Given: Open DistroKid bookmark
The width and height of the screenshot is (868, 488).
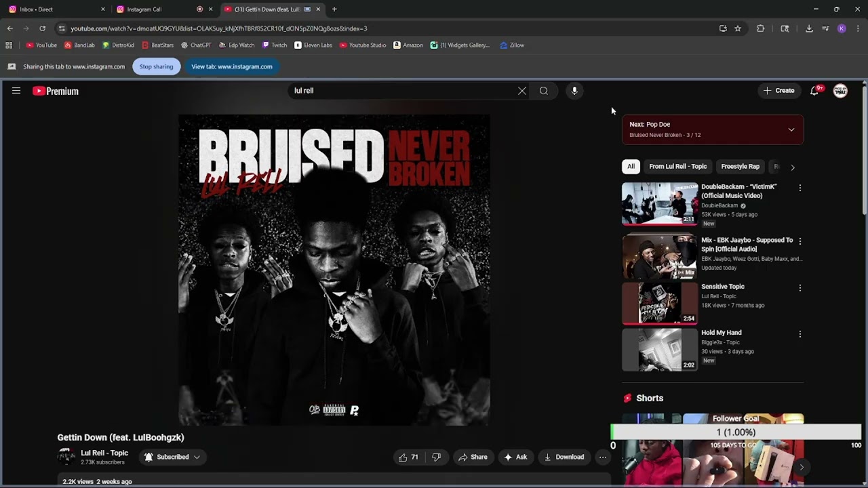Looking at the screenshot, I should pyautogui.click(x=118, y=45).
